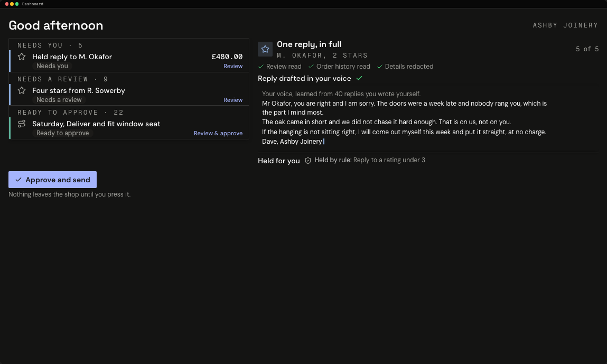Open Review link for the M. Okafor reply
The width and height of the screenshot is (607, 364).
pyautogui.click(x=233, y=66)
